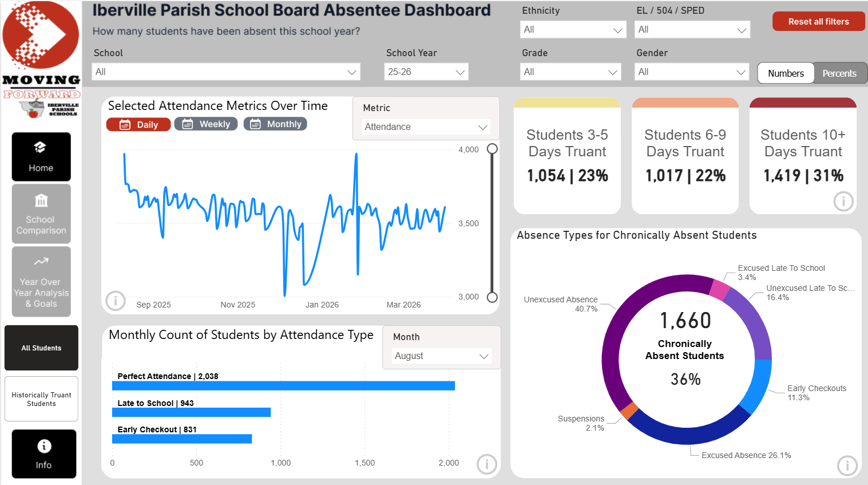Click the dashboard title heading
Viewport: 868px width, 485px height.
(292, 10)
